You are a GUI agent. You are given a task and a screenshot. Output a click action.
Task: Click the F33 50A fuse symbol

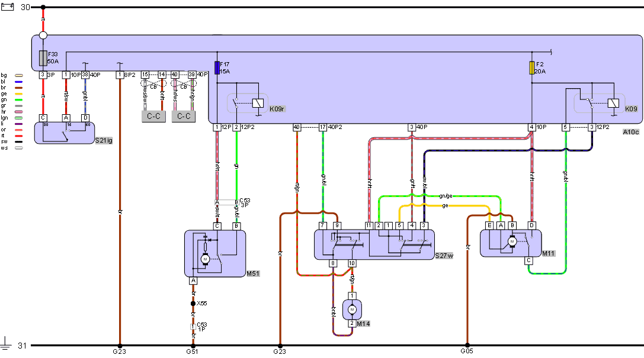click(x=43, y=57)
